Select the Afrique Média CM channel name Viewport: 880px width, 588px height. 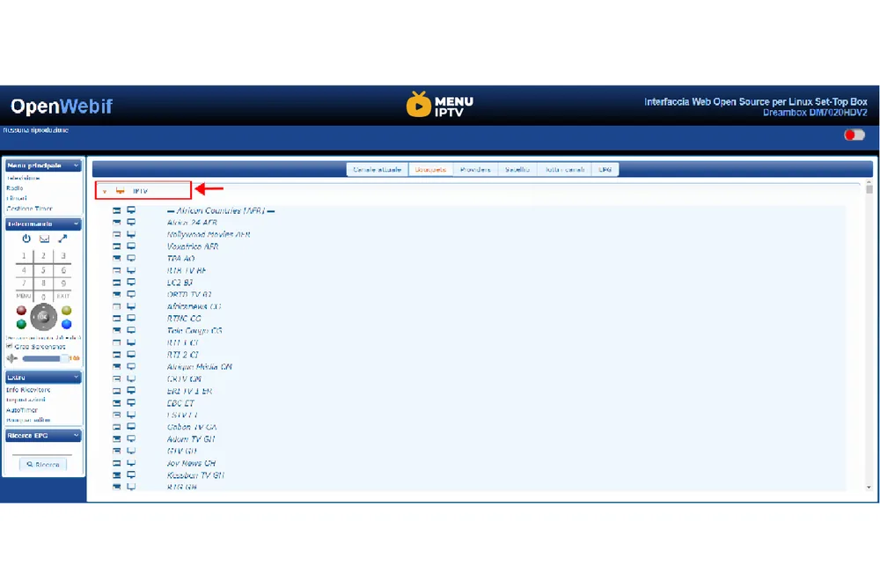[199, 367]
